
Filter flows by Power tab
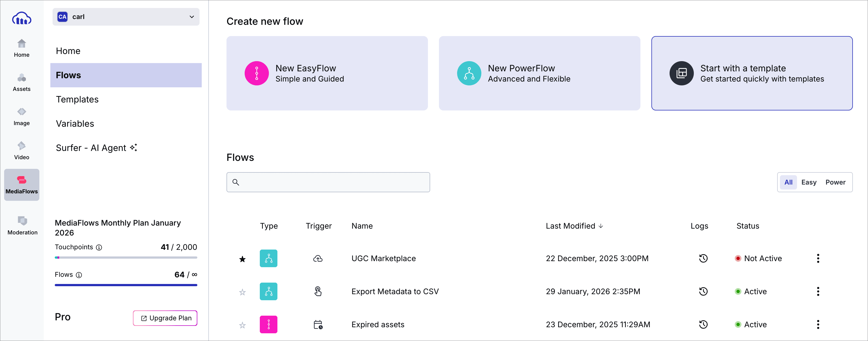click(x=835, y=182)
